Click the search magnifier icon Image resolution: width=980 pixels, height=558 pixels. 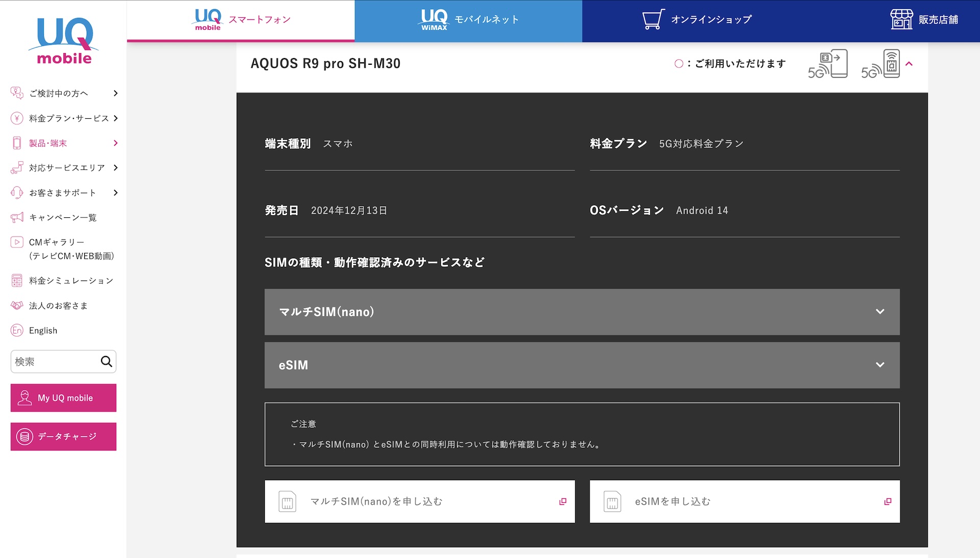coord(106,362)
